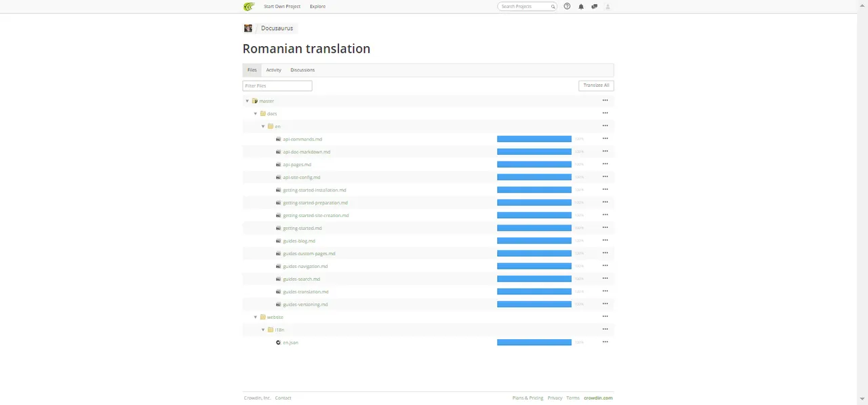
Task: Open the Docusaurus project link
Action: pos(277,28)
